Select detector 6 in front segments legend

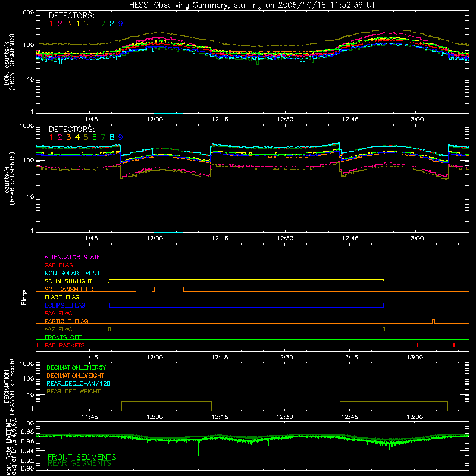tap(95, 24)
